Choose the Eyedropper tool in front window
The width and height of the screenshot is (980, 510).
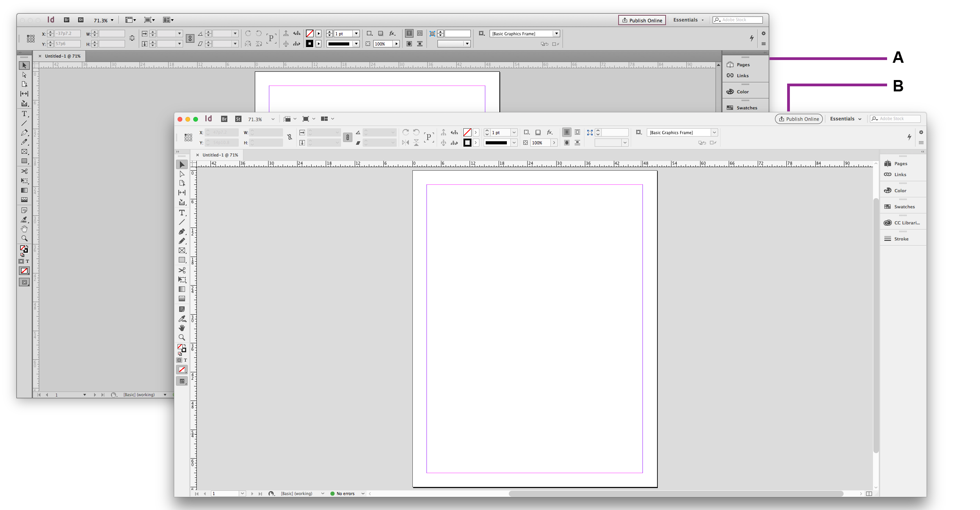[x=182, y=319]
